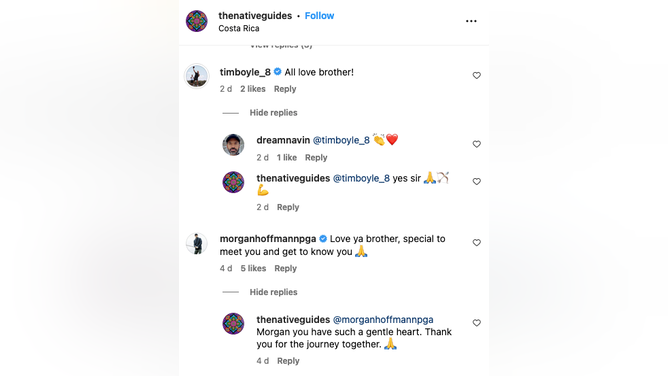Open timboyle_8's avatar
The height and width of the screenshot is (376, 668).
click(x=196, y=76)
